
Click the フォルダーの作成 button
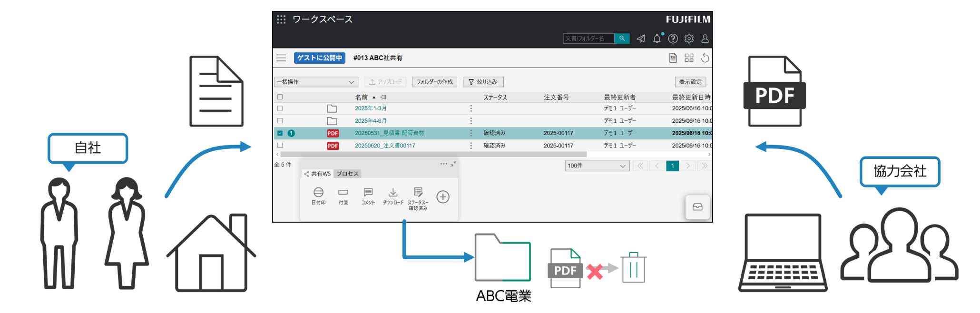(435, 82)
